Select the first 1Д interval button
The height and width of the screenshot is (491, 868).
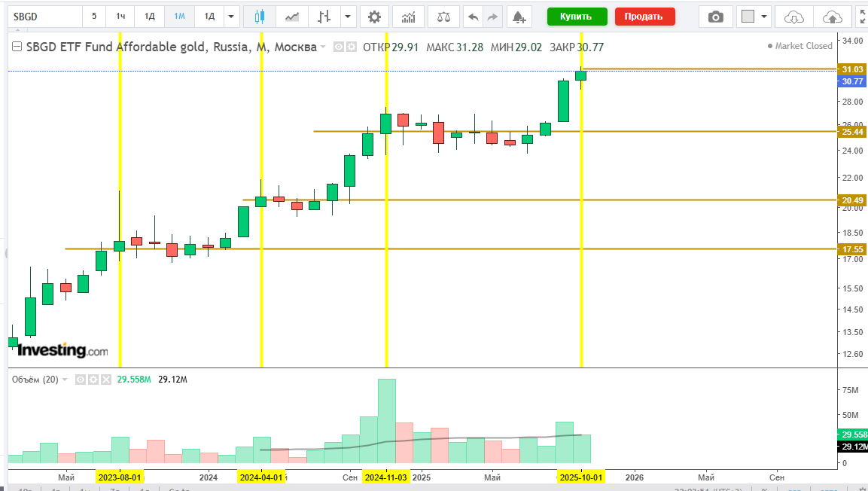[x=150, y=17]
